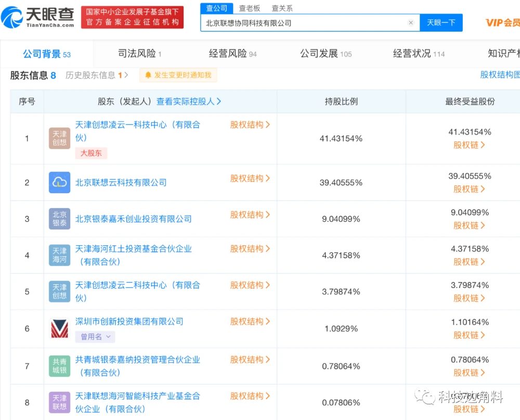Expand 股权结构 for 天津创想凌云一科技中心
The height and width of the screenshot is (420, 520).
point(250,125)
